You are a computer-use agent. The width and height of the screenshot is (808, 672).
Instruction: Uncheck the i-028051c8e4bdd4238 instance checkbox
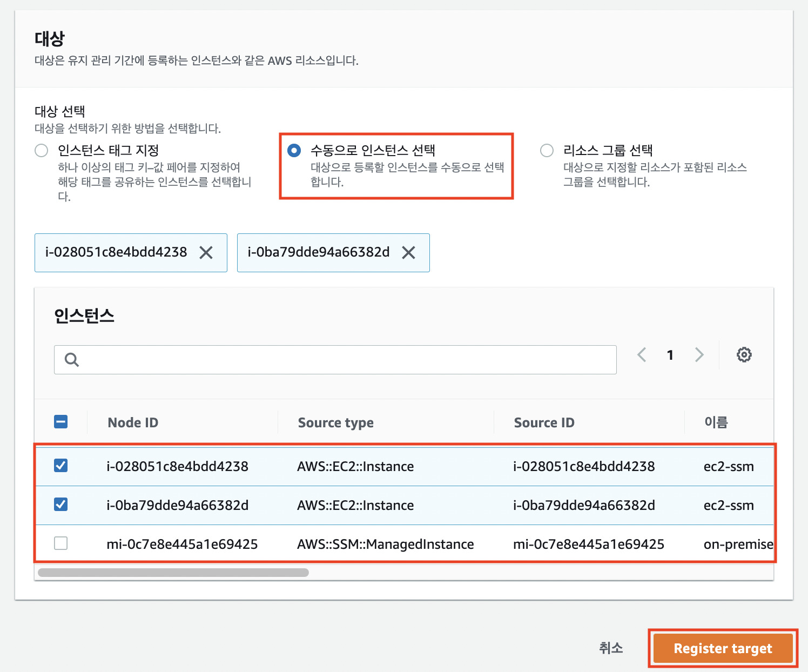[60, 466]
